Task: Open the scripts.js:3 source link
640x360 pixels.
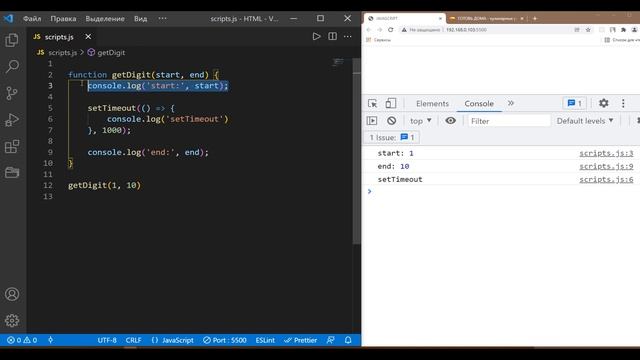Action: [607, 153]
